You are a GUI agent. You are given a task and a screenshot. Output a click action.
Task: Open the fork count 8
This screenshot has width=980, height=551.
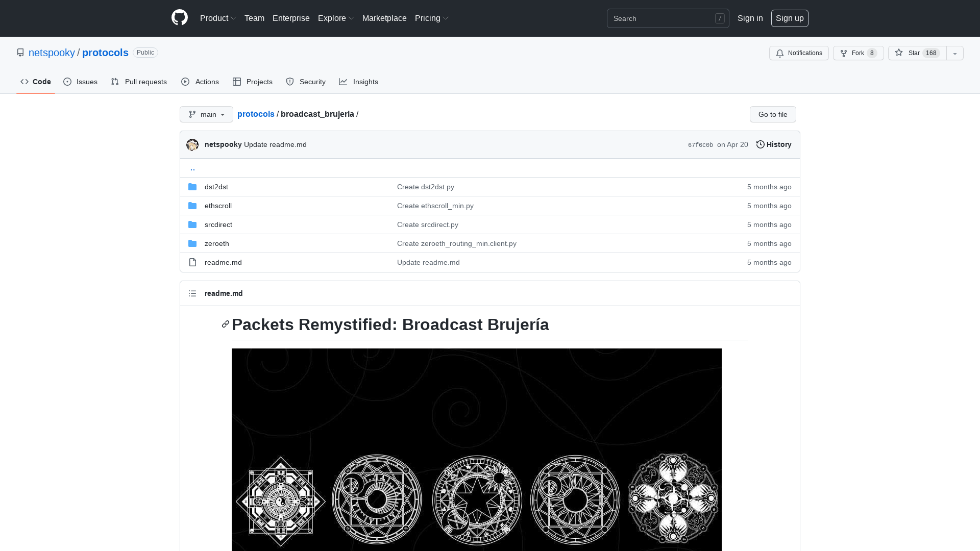(872, 53)
